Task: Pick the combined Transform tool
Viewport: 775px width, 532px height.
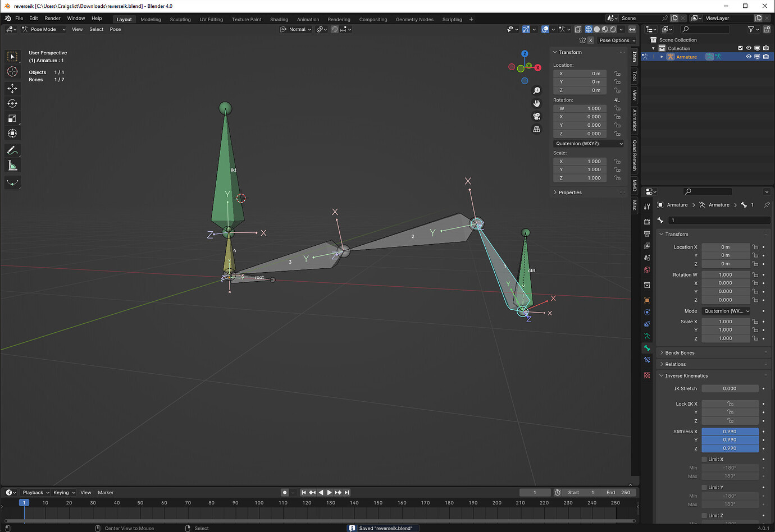Action: click(12, 134)
